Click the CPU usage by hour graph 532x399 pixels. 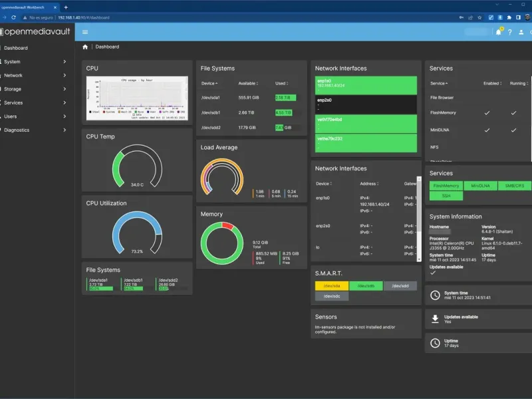(x=137, y=98)
